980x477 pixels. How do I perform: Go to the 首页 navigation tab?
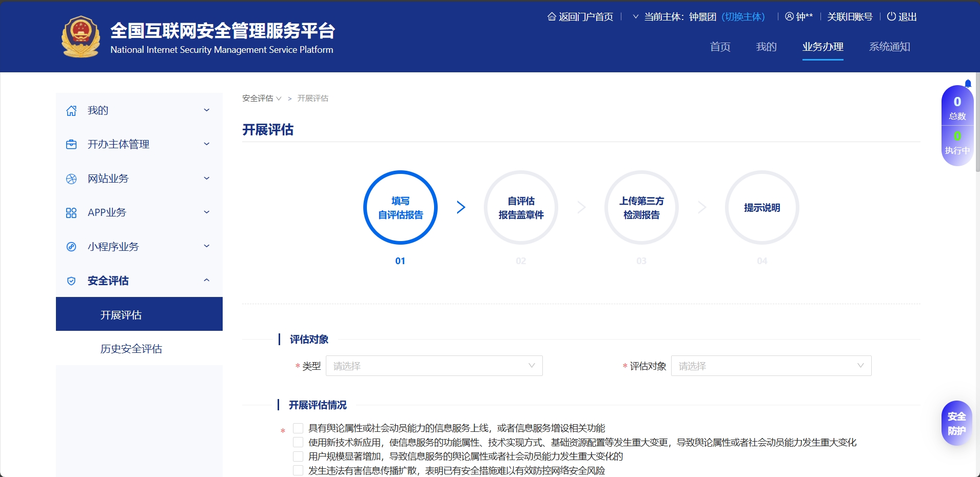(720, 47)
